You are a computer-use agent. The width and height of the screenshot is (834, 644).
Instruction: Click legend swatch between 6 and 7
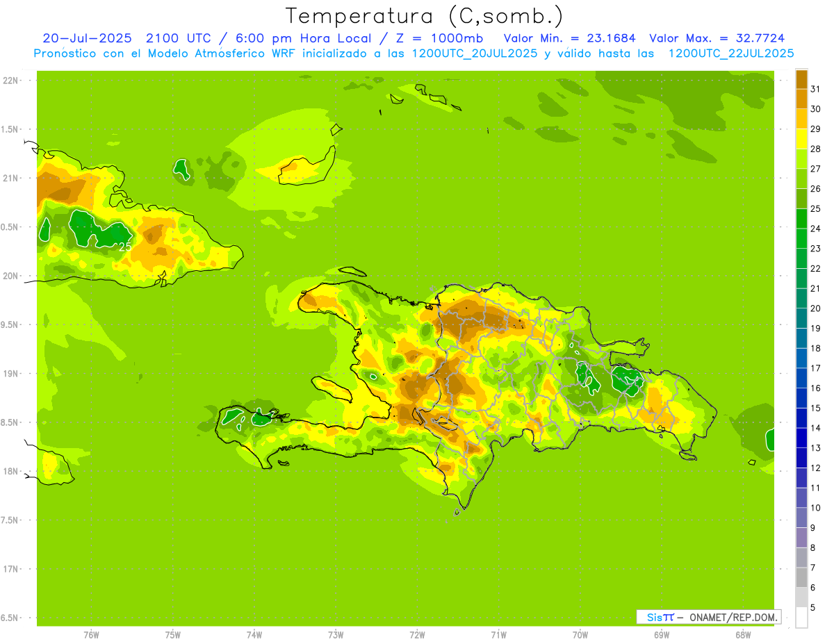pos(801,577)
